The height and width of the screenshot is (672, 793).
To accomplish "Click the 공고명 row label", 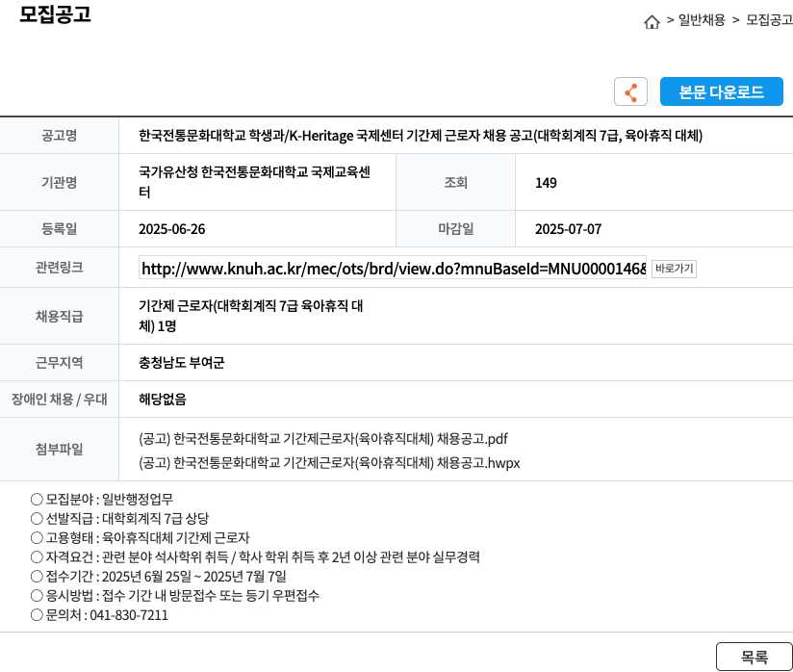I will (59, 136).
